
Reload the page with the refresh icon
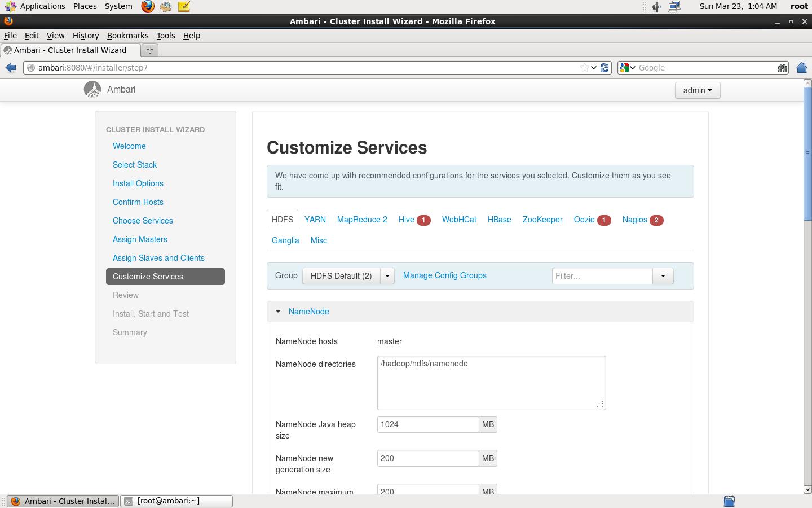(604, 67)
